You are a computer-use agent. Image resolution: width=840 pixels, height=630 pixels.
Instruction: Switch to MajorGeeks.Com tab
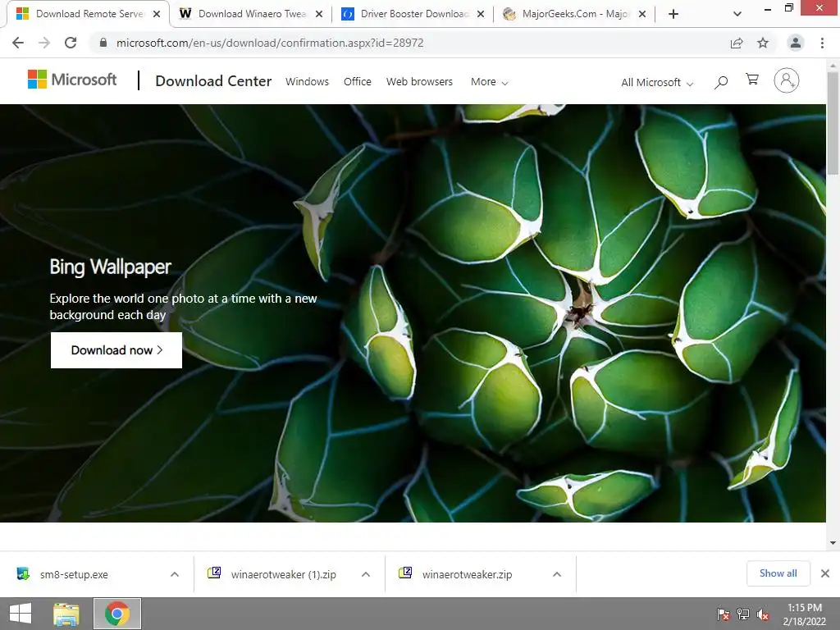575,14
